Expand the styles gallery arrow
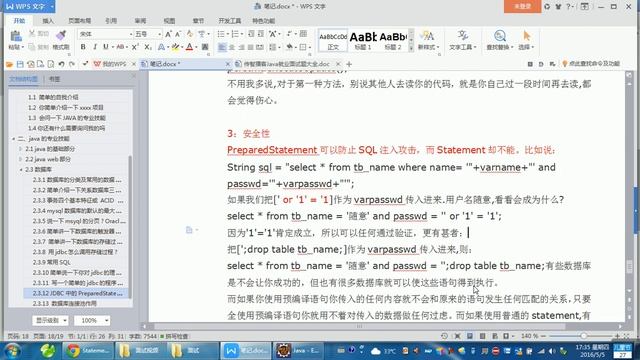The image size is (640, 360). pyautogui.click(x=411, y=48)
